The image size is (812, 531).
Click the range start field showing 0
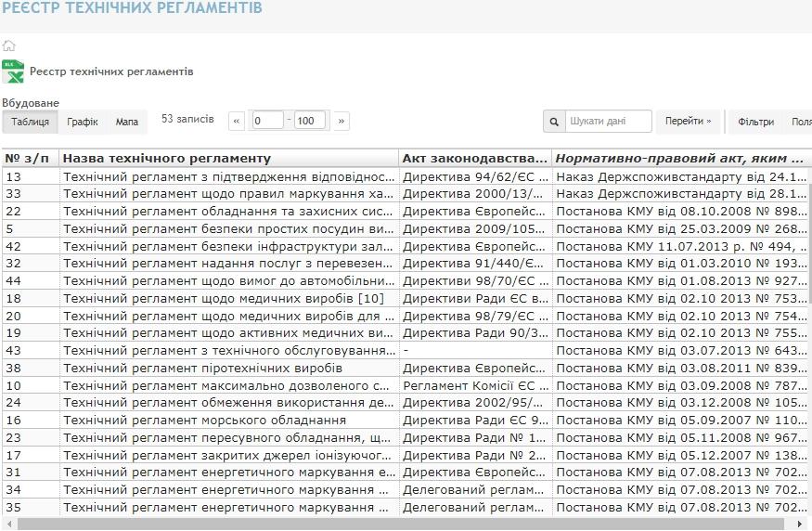(x=267, y=121)
